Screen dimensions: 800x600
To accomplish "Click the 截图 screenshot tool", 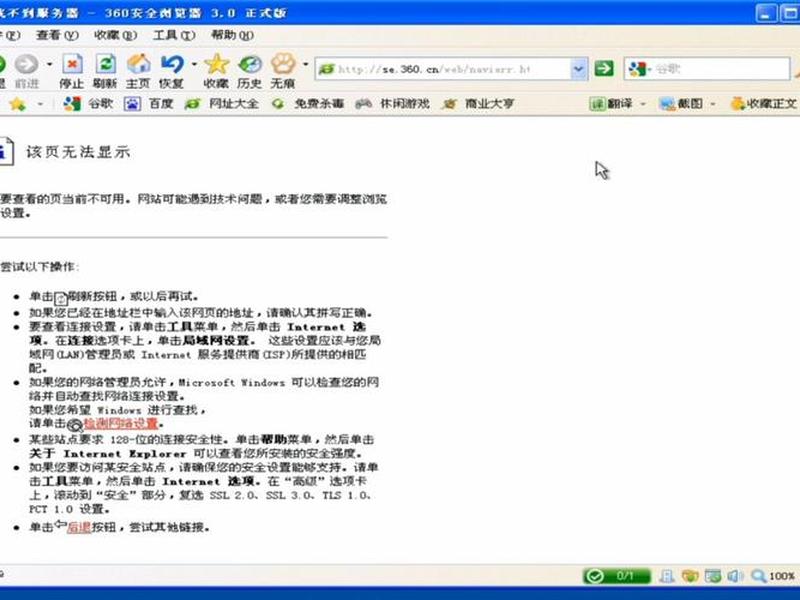I will (681, 104).
